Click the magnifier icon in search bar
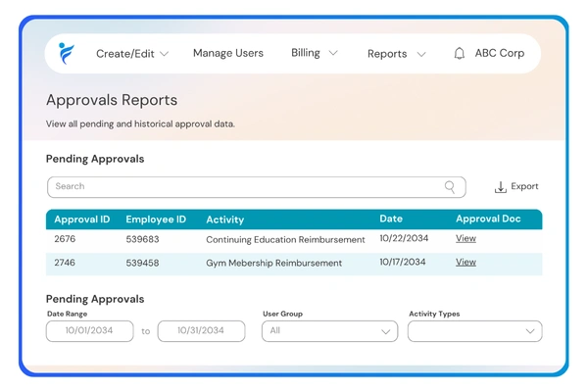This screenshot has width=588, height=392. pos(450,186)
